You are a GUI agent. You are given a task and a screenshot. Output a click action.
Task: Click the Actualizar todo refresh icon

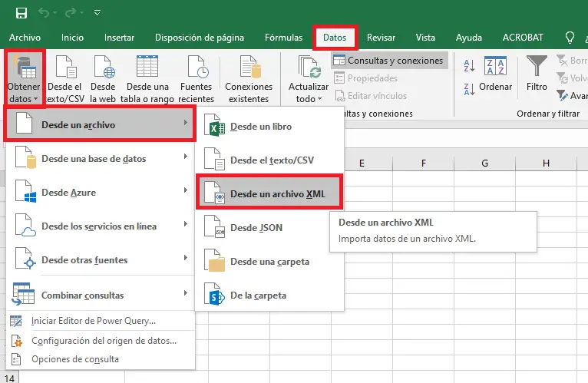309,67
